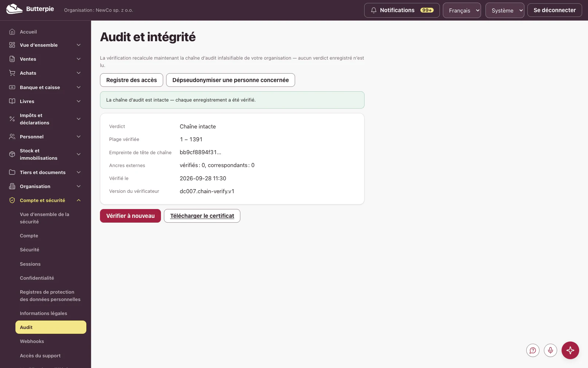Click the notifications bell icon
Viewport: 588px width, 368px height.
pyautogui.click(x=374, y=10)
